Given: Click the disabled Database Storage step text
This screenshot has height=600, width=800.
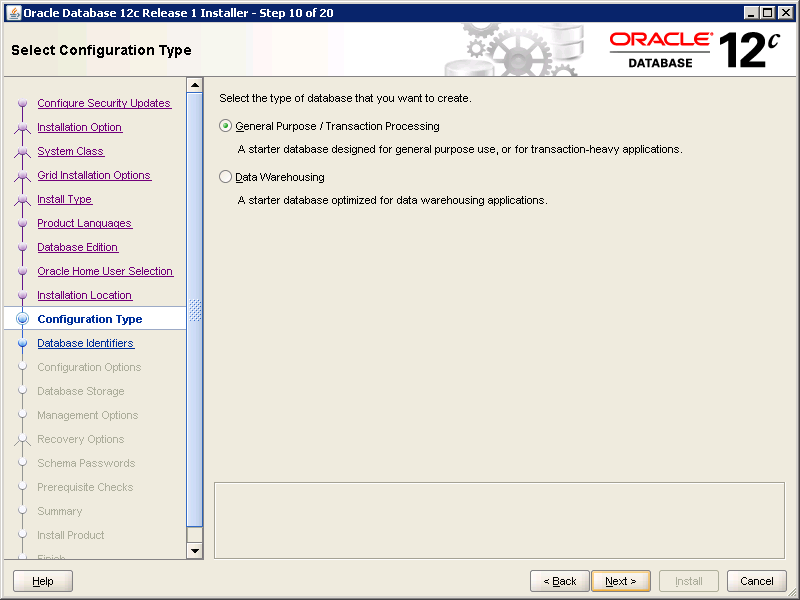Looking at the screenshot, I should point(81,391).
